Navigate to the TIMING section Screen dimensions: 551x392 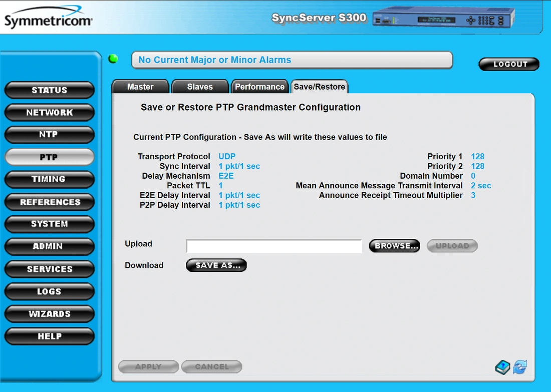pyautogui.click(x=49, y=179)
